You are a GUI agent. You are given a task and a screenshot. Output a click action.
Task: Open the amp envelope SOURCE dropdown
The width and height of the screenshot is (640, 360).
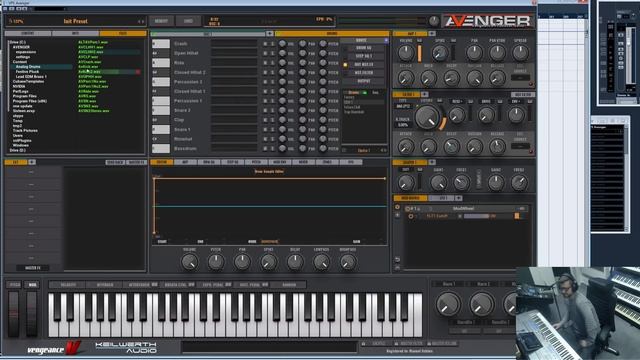520,77
